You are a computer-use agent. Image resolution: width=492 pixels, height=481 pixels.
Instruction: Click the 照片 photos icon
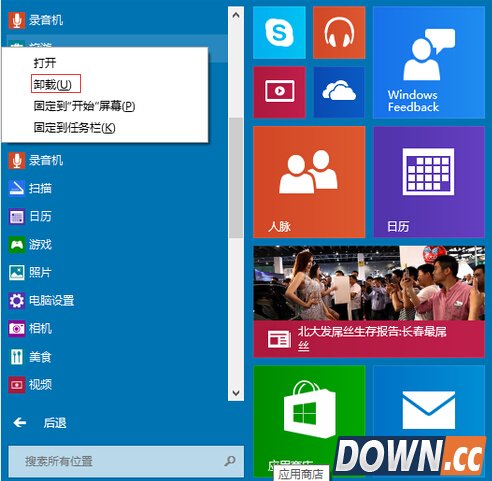17,273
